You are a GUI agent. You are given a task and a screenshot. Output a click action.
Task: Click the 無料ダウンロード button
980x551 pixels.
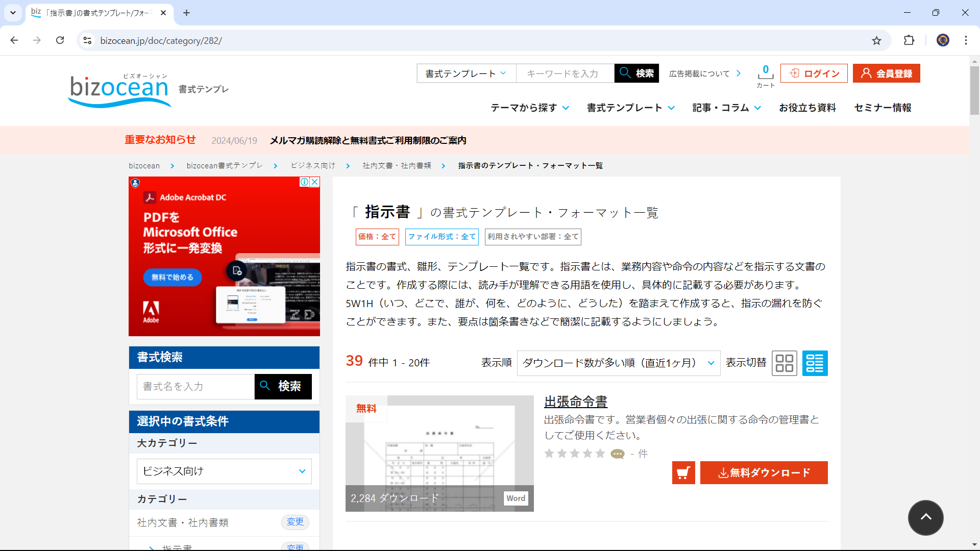click(x=764, y=473)
